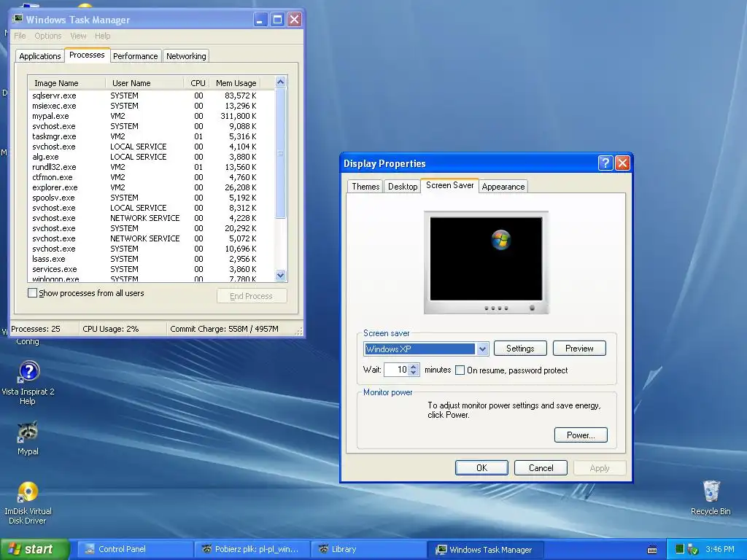
Task: Click the screen saver Settings button
Action: [520, 348]
